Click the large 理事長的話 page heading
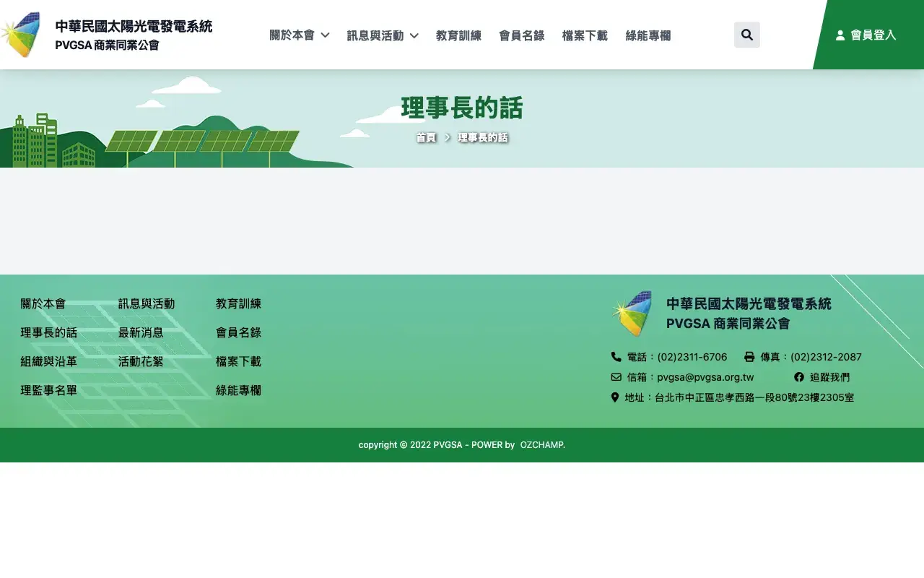Viewport: 924px width, 578px height. (462, 108)
